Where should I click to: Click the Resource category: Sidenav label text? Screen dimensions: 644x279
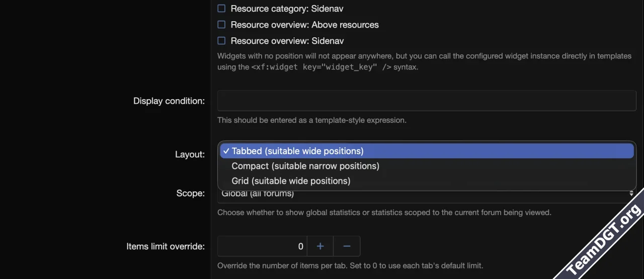pyautogui.click(x=287, y=9)
